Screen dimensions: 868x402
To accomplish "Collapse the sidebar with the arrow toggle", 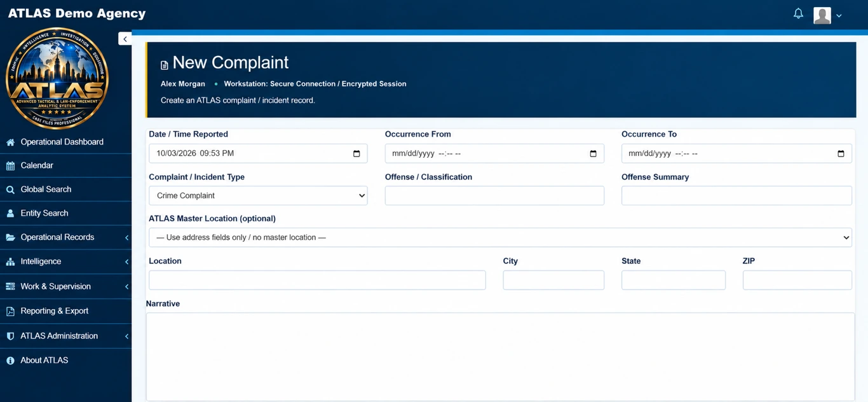I will point(125,39).
